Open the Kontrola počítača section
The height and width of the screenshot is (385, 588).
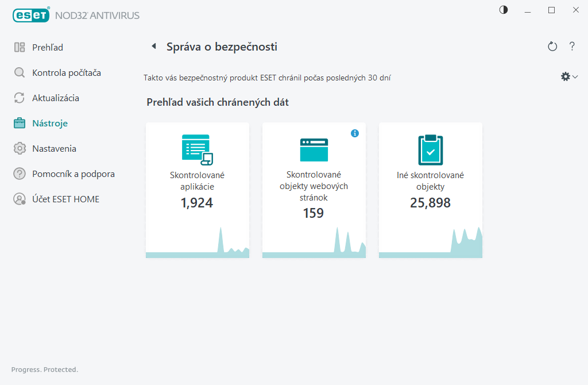(x=67, y=73)
